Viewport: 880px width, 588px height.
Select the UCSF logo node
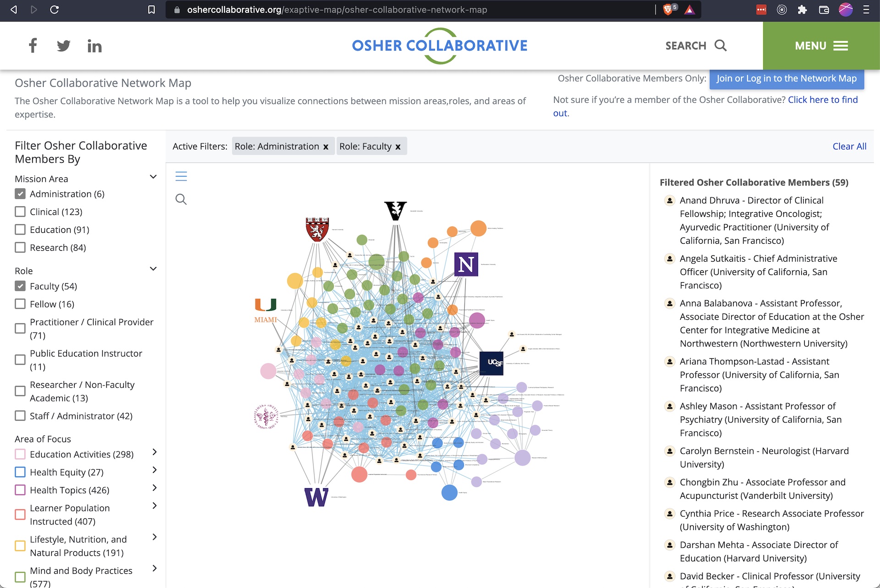[x=491, y=363]
